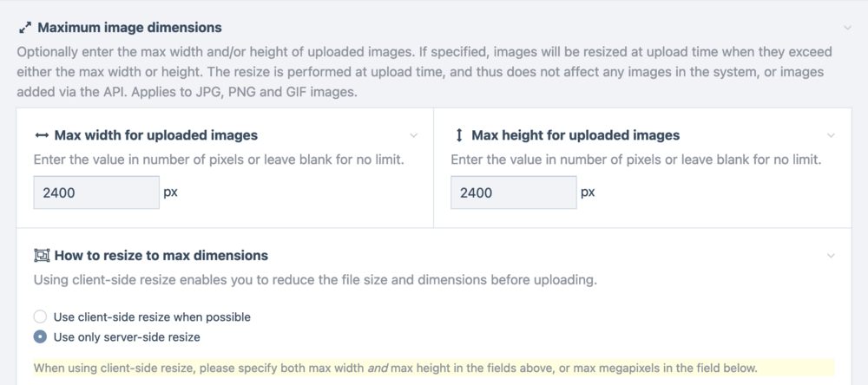Click the 'Maximum image dimensions' heading
Viewport: 868px width, 385px height.
[129, 29]
